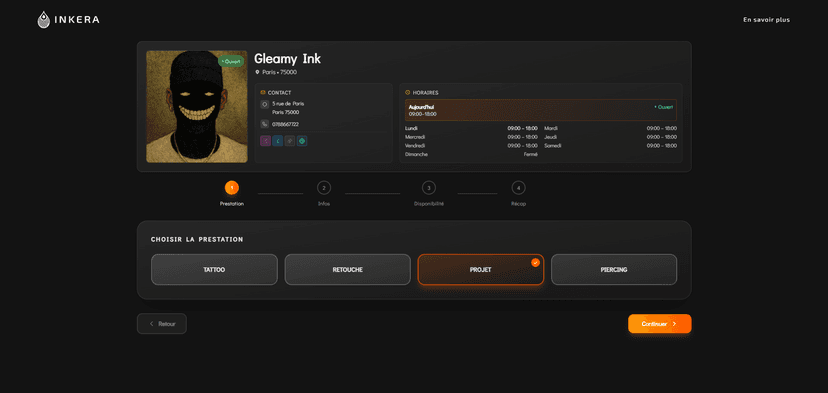Viewport: 828px width, 393px height.
Task: Click the address pin icon beside 5 rue de Paris
Action: (x=265, y=104)
